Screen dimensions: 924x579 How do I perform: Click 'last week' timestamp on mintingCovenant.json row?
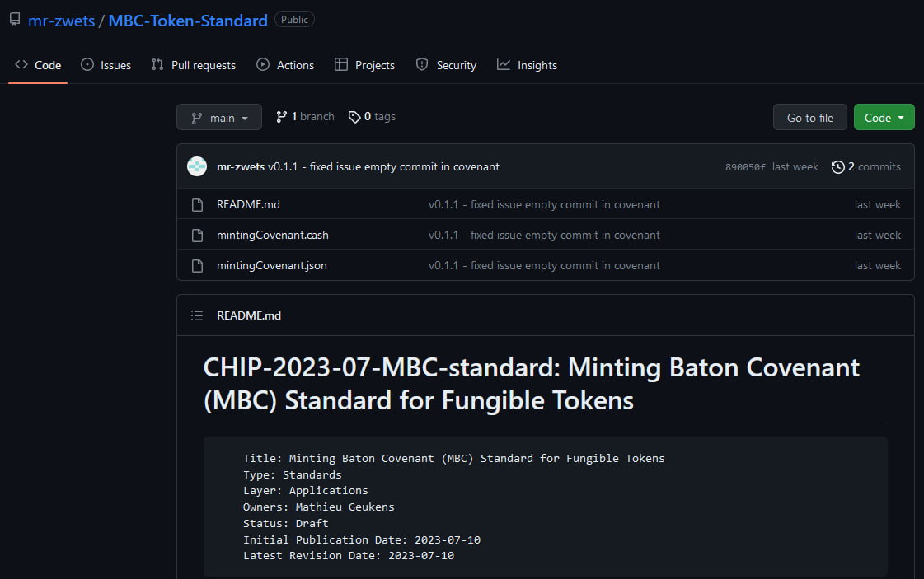click(x=878, y=266)
